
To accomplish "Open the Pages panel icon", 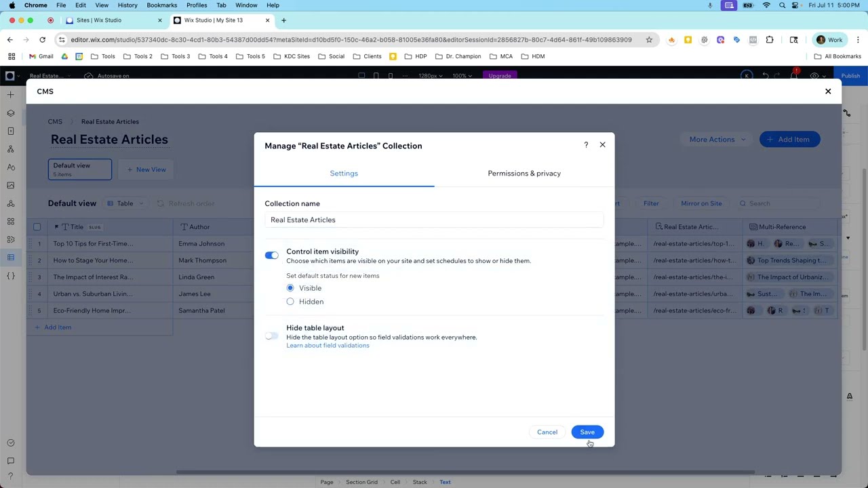I will point(10,131).
